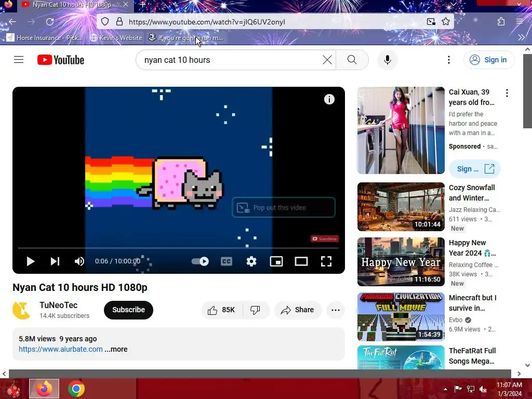Enable miniplayer mode
Image resolution: width=532 pixels, height=399 pixels.
[x=276, y=261]
